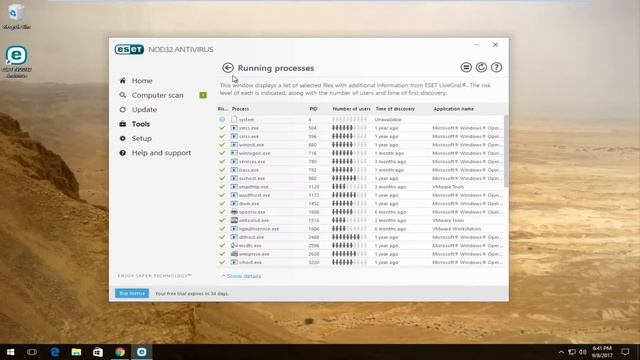Sort by PID column header

point(313,109)
